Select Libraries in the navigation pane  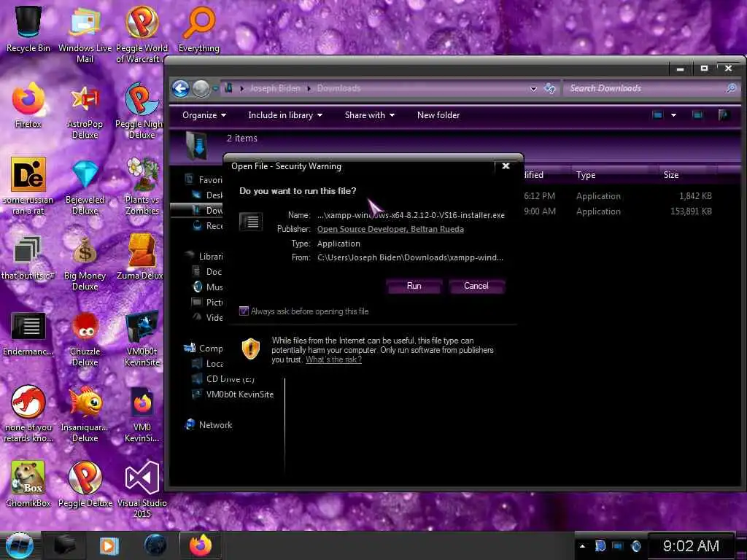[204, 256]
